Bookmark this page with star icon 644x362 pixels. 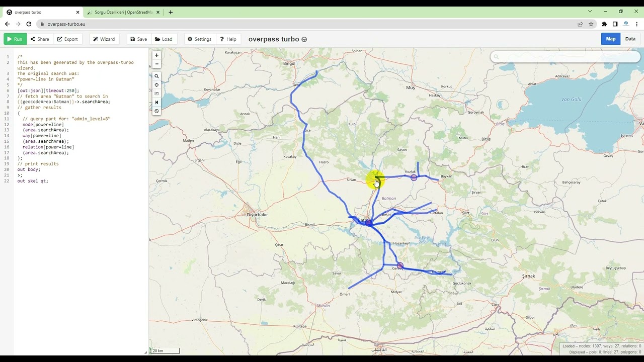591,24
